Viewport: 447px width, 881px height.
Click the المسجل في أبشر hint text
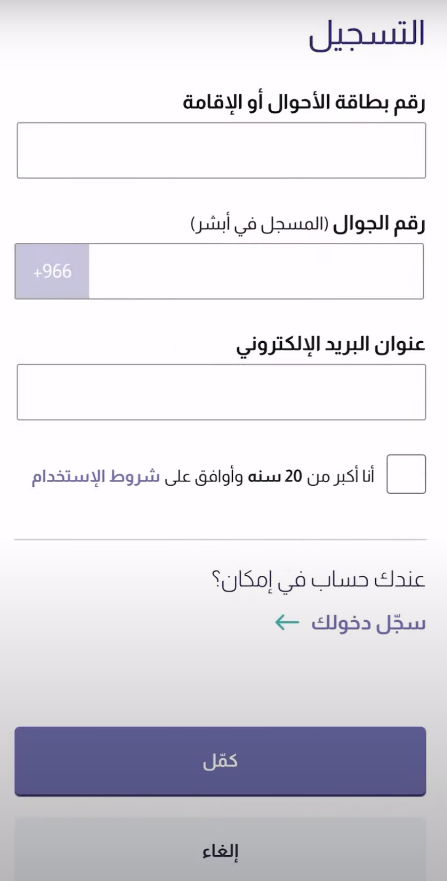pos(260,225)
